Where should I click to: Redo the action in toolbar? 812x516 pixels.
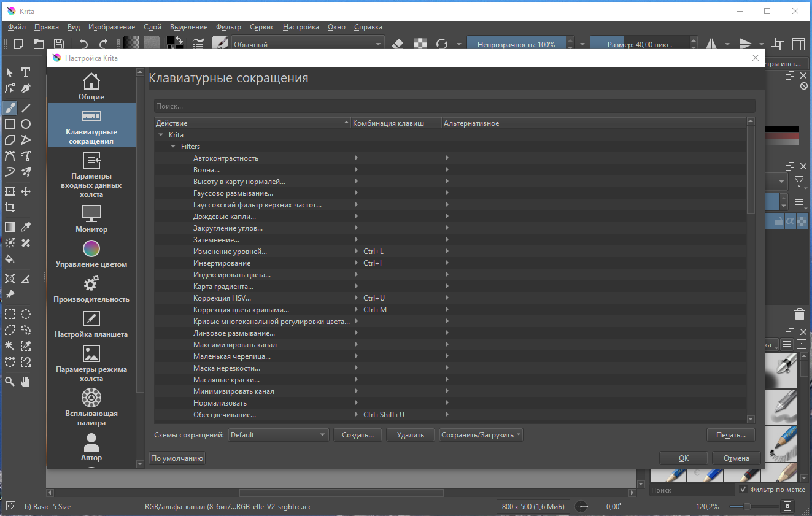[104, 44]
